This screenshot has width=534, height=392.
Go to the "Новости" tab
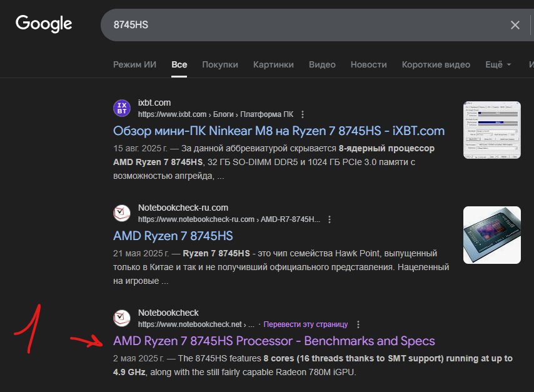point(368,64)
